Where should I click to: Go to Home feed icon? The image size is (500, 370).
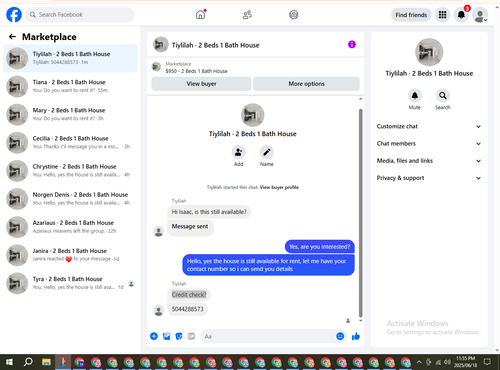(x=200, y=15)
